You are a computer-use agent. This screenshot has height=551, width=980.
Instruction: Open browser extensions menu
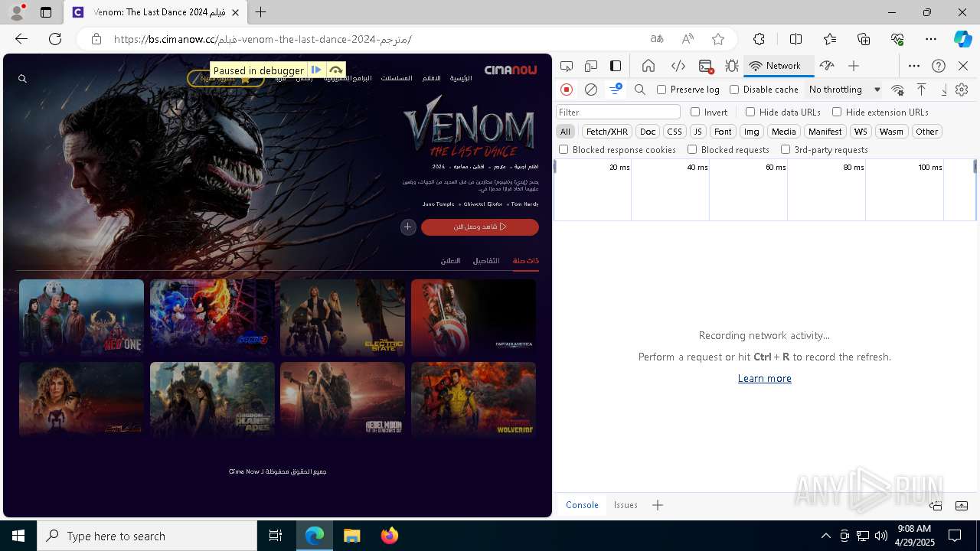[759, 39]
